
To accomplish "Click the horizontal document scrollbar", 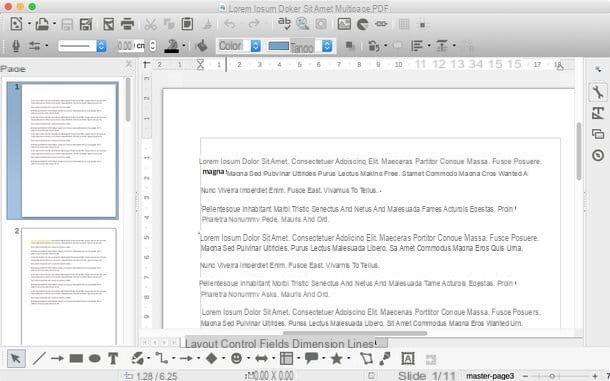I will click(x=355, y=333).
